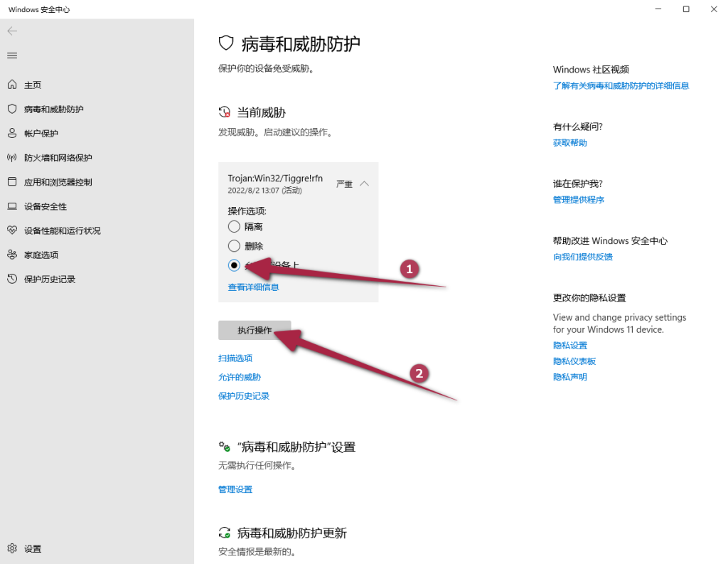Screen dimensions: 728x564
Task: Open 帐户保护 via its person icon
Action: pos(12,133)
